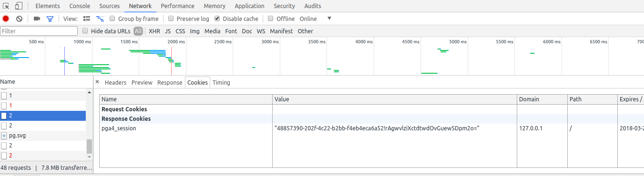Screen dimensions: 644x176
Task: Uncheck Disable cache checkbox
Action: coord(217,19)
